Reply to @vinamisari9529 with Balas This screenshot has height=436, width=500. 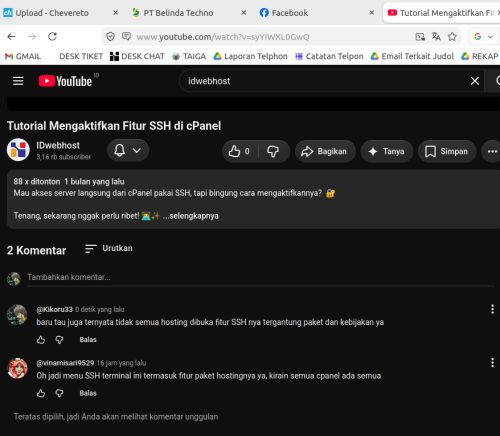click(88, 393)
